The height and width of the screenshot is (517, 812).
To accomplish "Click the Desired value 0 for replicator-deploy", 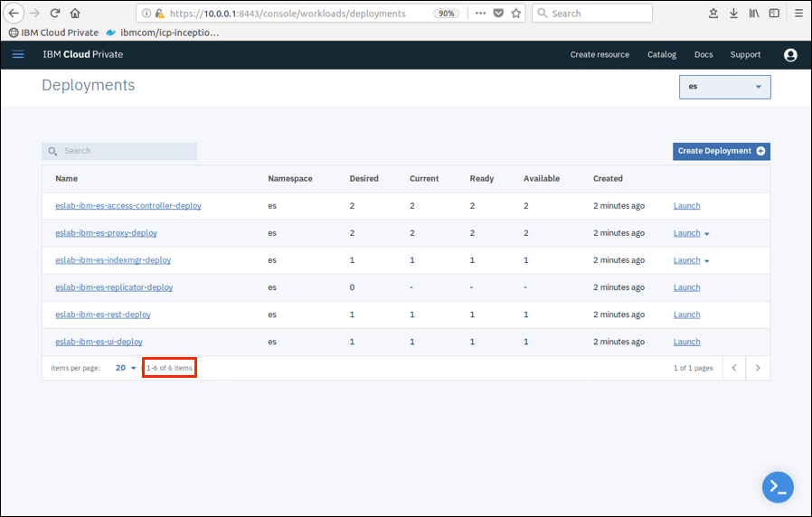I will pos(352,287).
